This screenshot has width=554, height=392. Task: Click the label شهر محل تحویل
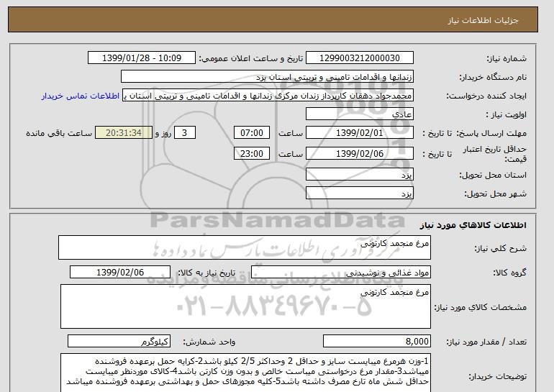tap(495, 193)
